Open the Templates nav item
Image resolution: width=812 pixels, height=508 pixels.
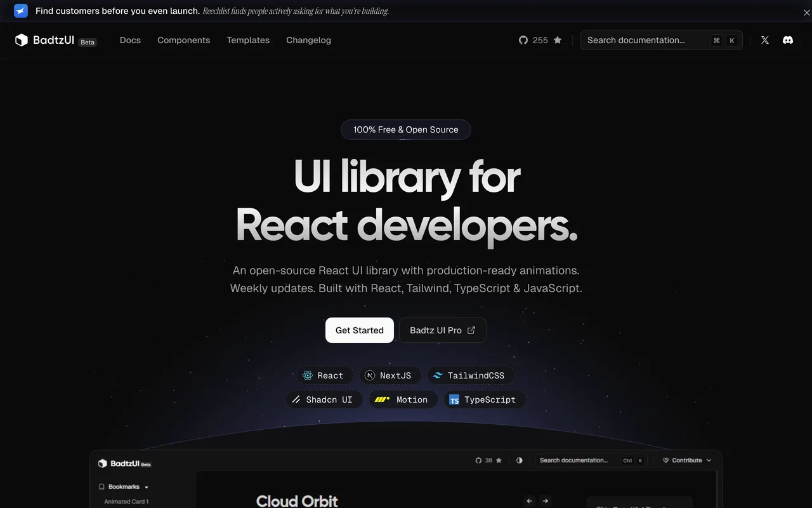(x=248, y=40)
